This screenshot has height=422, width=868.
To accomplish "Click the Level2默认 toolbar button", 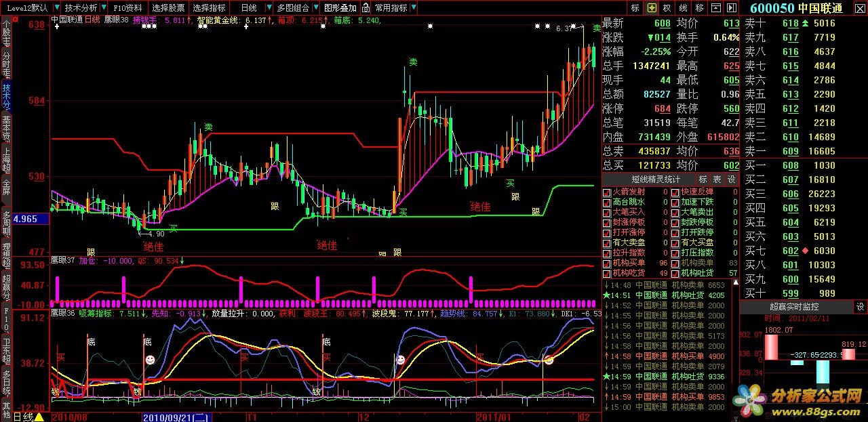I will click(27, 8).
